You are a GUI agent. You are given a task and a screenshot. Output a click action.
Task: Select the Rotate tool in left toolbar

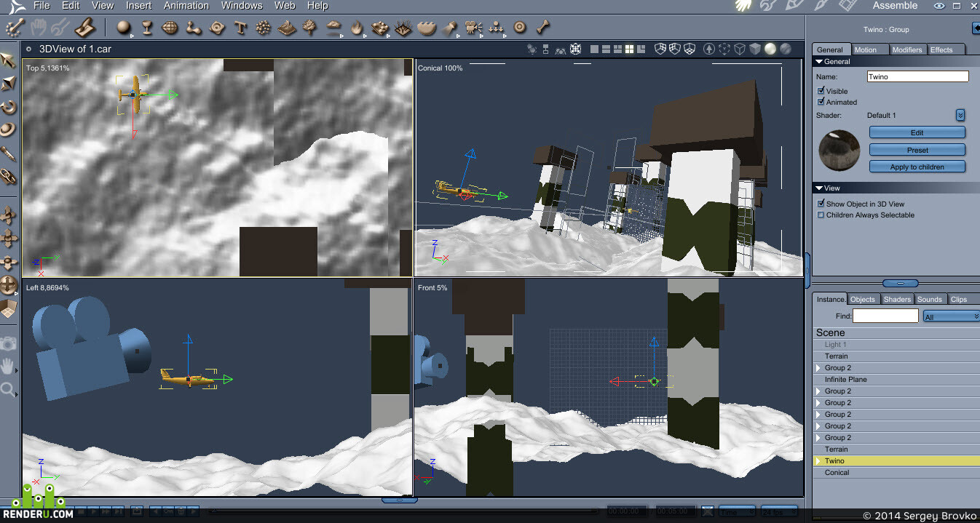pos(8,106)
